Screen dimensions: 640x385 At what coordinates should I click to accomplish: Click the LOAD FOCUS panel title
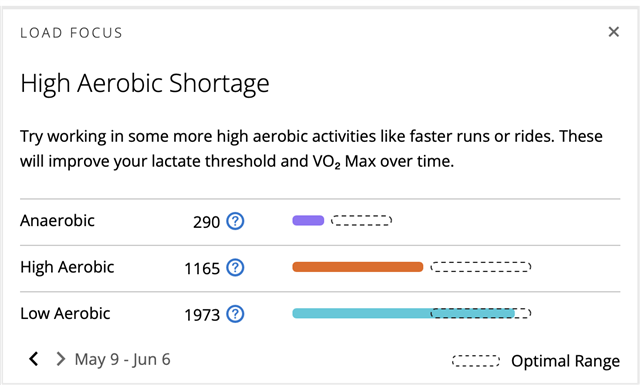(x=71, y=33)
